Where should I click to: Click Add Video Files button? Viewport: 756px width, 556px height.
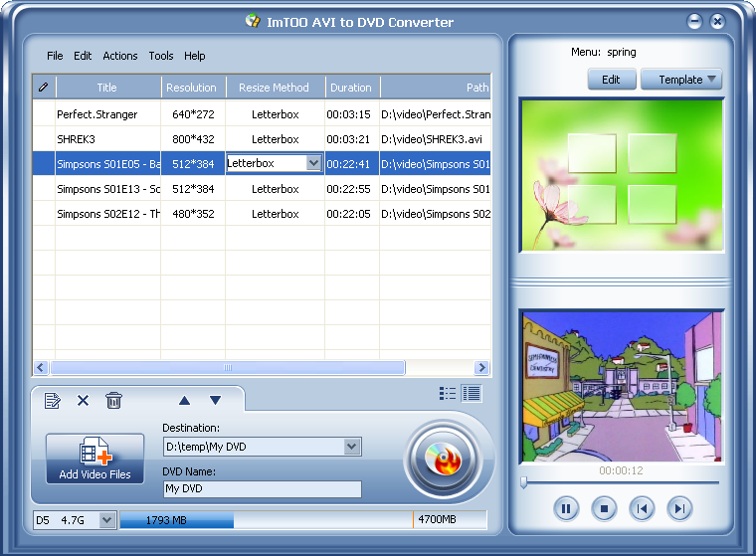click(x=94, y=459)
